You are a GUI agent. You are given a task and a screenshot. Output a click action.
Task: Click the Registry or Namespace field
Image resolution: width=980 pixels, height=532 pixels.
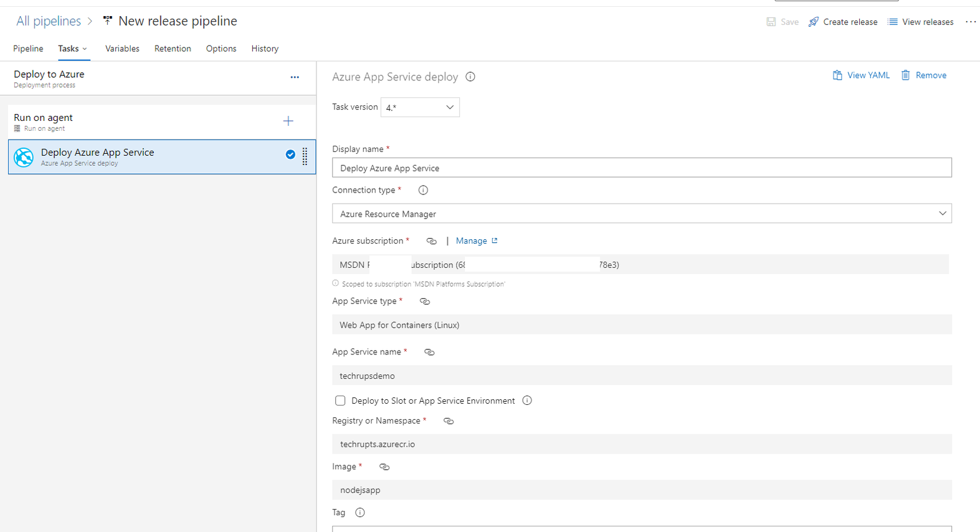(642, 444)
